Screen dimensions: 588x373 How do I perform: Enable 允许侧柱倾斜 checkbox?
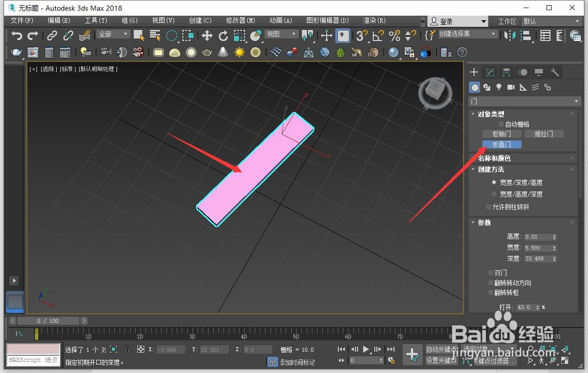pyautogui.click(x=488, y=207)
